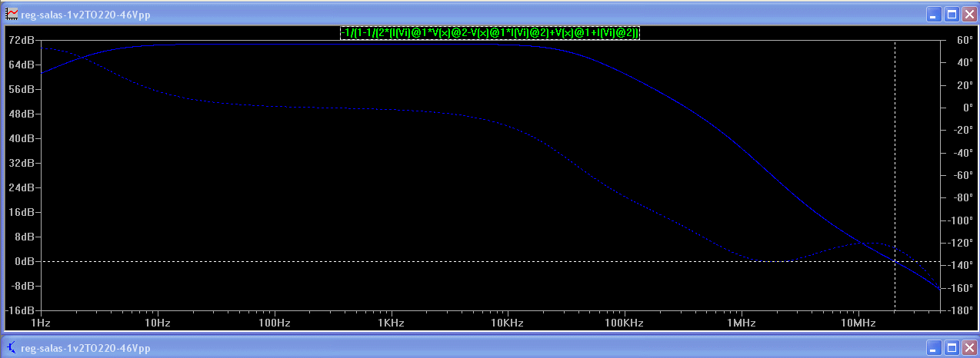Click the 10Hz frequency axis label
The width and height of the screenshot is (980, 358).
pos(158,323)
